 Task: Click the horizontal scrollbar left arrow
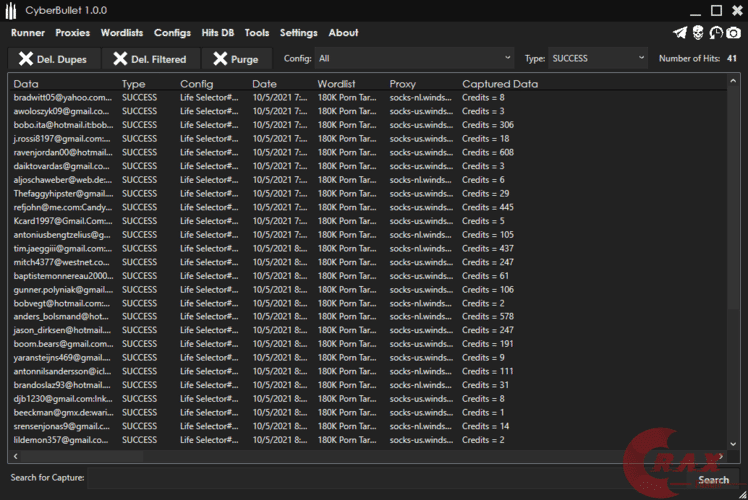[16, 456]
